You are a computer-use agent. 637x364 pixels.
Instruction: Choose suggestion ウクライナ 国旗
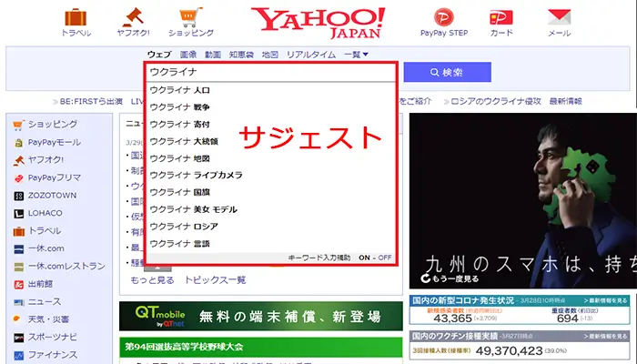270,192
